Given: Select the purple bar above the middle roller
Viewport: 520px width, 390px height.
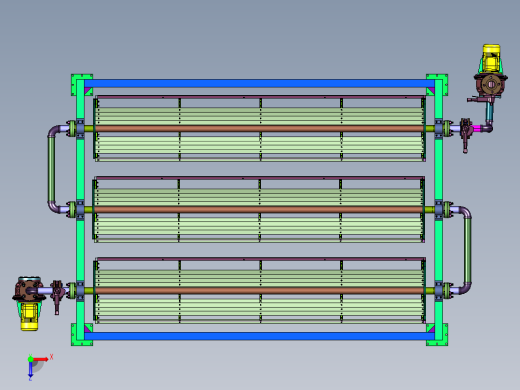Looking at the screenshot, I should 260,178.
